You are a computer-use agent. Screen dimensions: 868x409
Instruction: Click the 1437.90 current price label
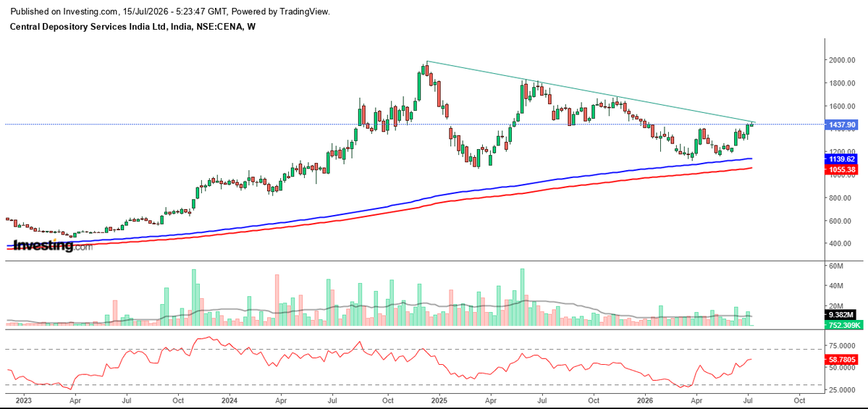tap(843, 125)
